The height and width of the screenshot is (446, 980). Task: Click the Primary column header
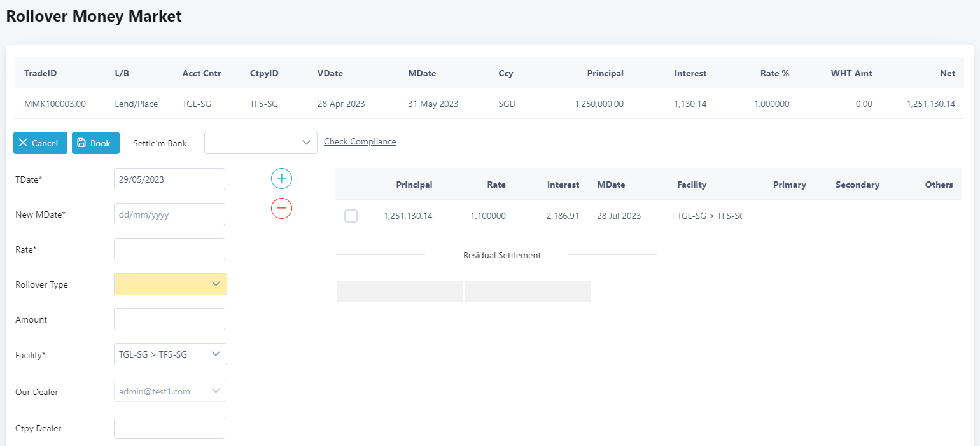pos(790,185)
